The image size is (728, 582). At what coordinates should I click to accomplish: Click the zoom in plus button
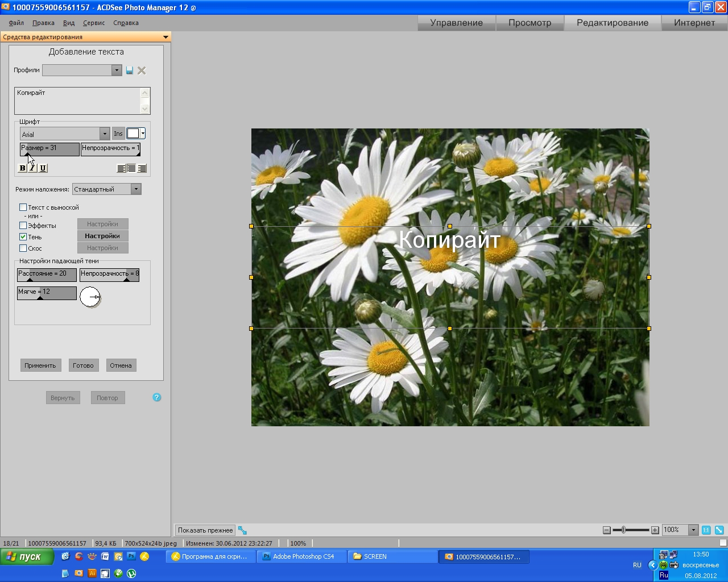coord(655,530)
